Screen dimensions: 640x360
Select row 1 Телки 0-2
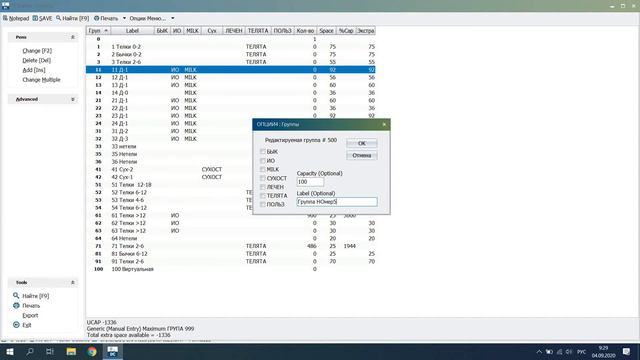click(x=230, y=47)
